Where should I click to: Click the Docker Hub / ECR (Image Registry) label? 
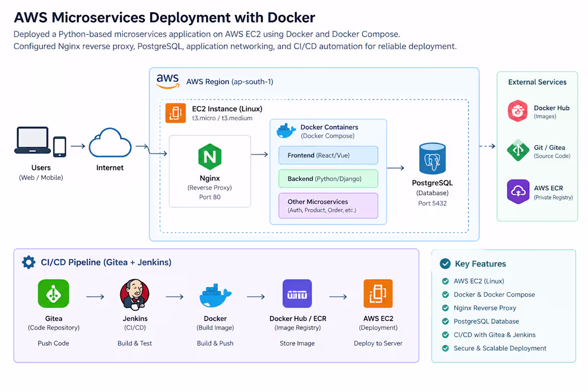tap(298, 323)
